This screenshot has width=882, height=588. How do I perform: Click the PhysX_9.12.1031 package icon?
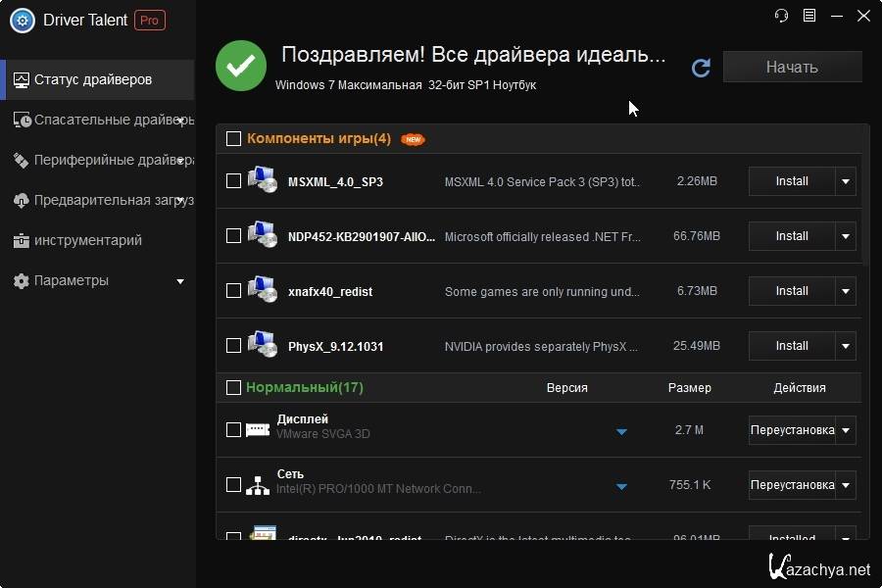(262, 345)
